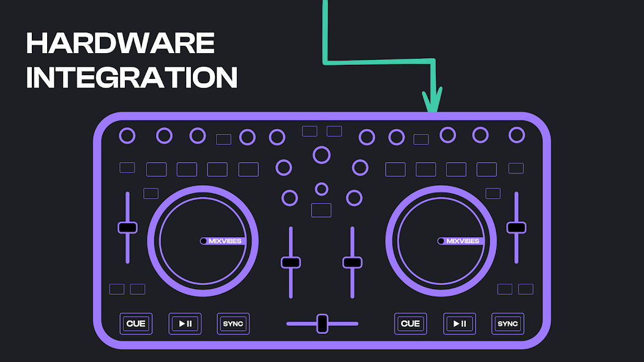Viewport: 644px width, 362px height.
Task: Click the top-right corner knob
Action: tap(517, 135)
